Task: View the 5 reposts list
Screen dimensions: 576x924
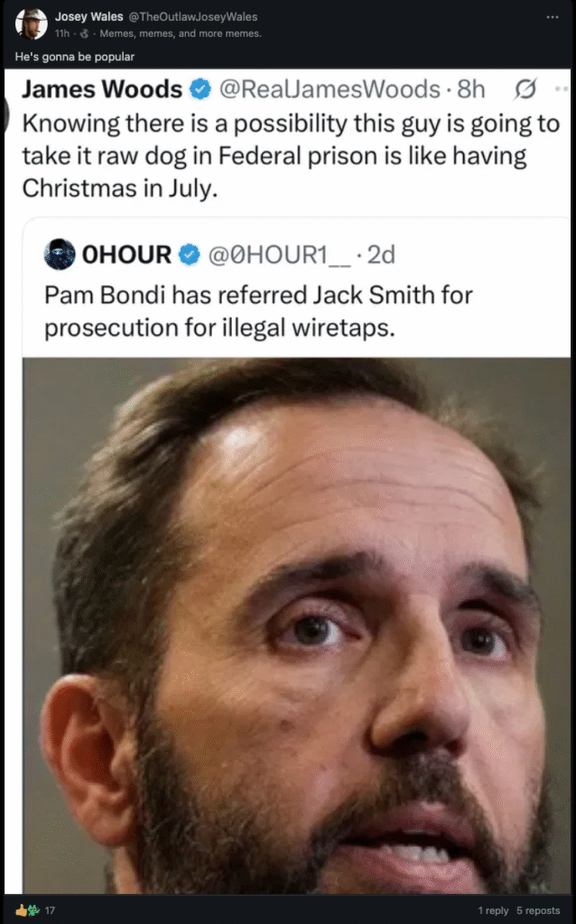Action: tap(538, 910)
